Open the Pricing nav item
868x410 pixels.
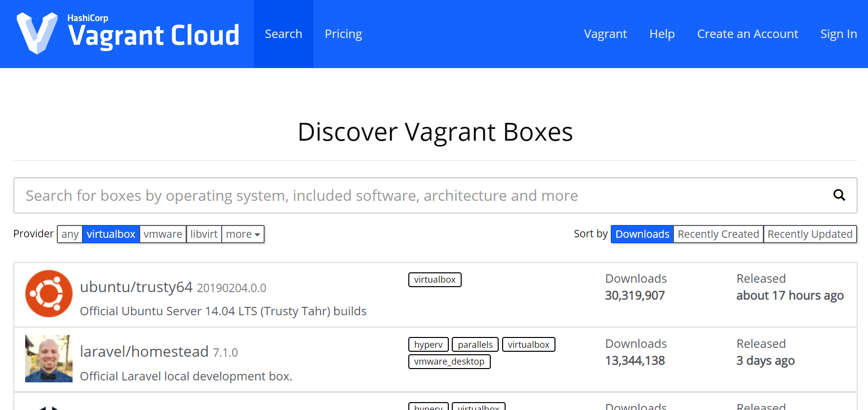point(343,34)
